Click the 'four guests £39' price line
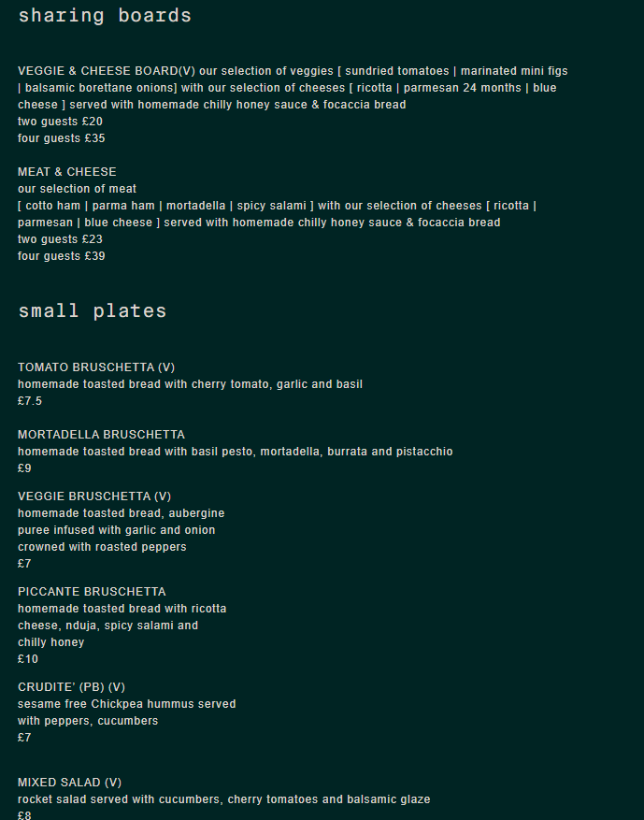644x820 pixels. tap(62, 256)
